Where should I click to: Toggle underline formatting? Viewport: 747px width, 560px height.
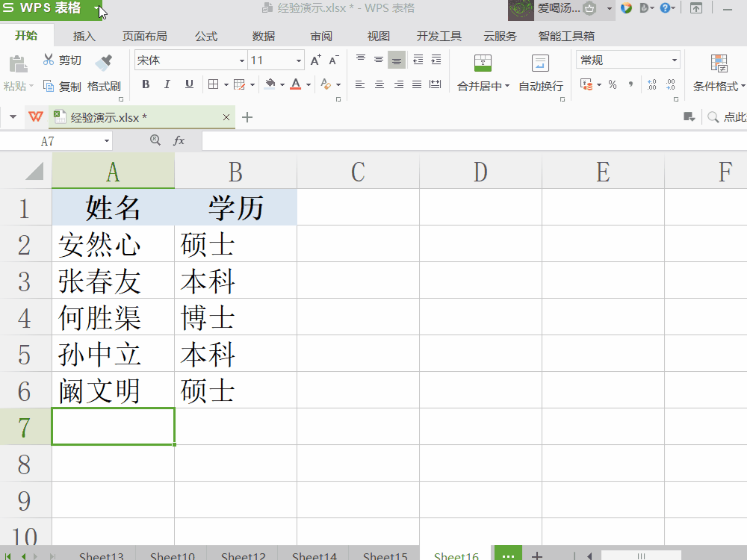188,84
